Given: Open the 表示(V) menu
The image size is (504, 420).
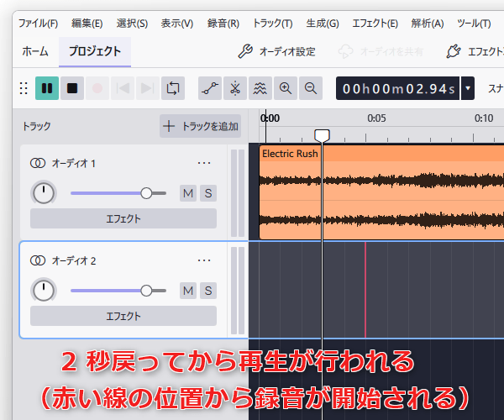Looking at the screenshot, I should tap(177, 24).
